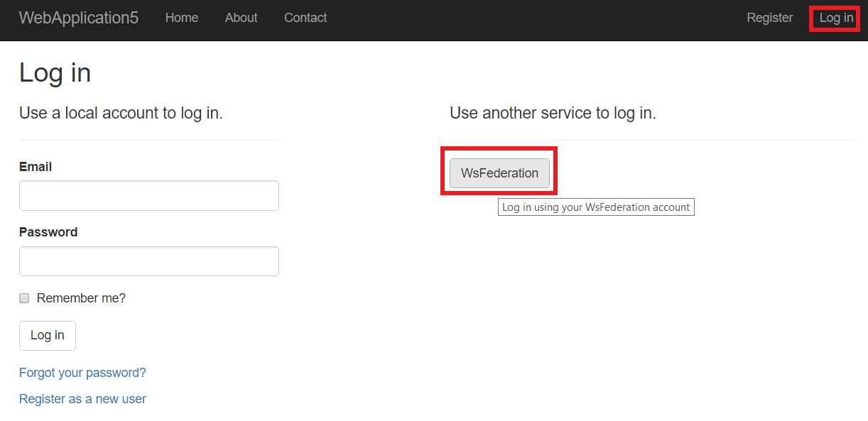This screenshot has width=868, height=421.
Task: Focus the Password input field
Action: tap(148, 261)
